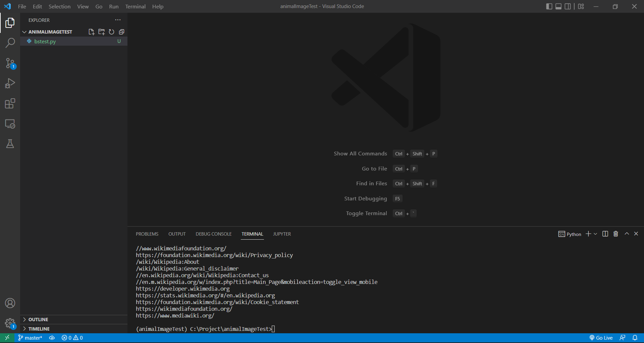Create a new folder in ANIMALIMAGETEST
Image resolution: width=644 pixels, height=343 pixels.
101,32
